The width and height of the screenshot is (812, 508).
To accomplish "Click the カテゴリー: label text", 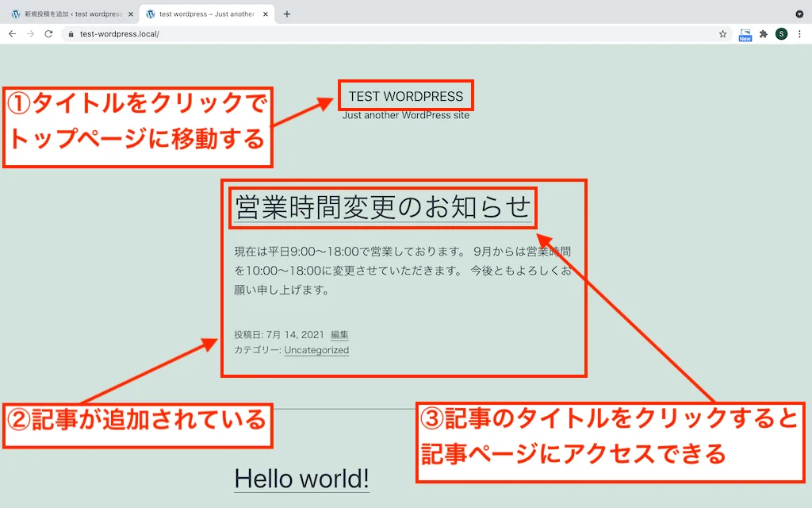I will point(258,350).
